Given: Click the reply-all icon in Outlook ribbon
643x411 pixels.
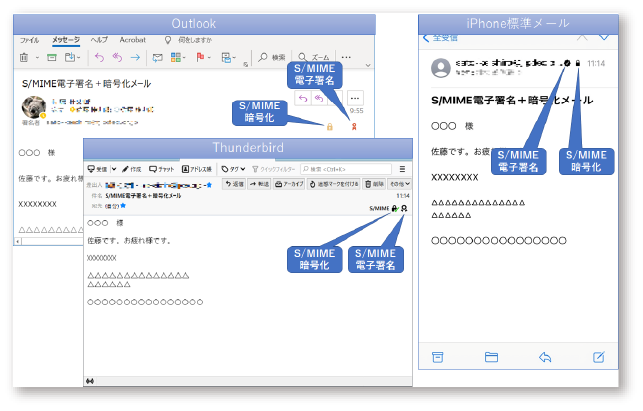Looking at the screenshot, I should pyautogui.click(x=117, y=57).
